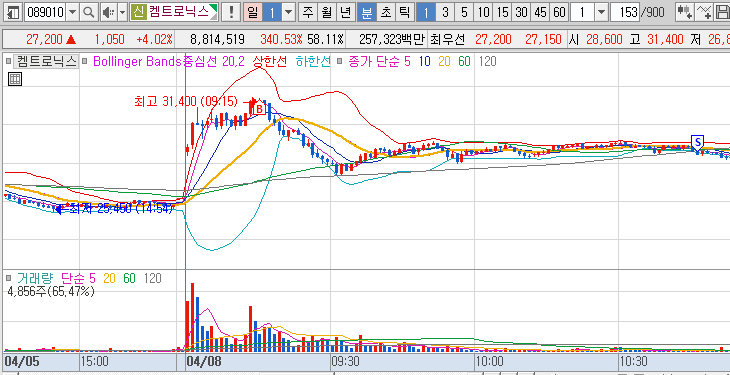The image size is (730, 375).
Task: Select the 일 daily chart period
Action: click(252, 13)
